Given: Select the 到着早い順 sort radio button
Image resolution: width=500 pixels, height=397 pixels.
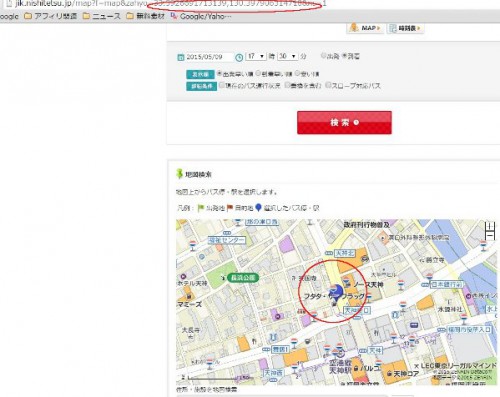Looking at the screenshot, I should pos(258,73).
